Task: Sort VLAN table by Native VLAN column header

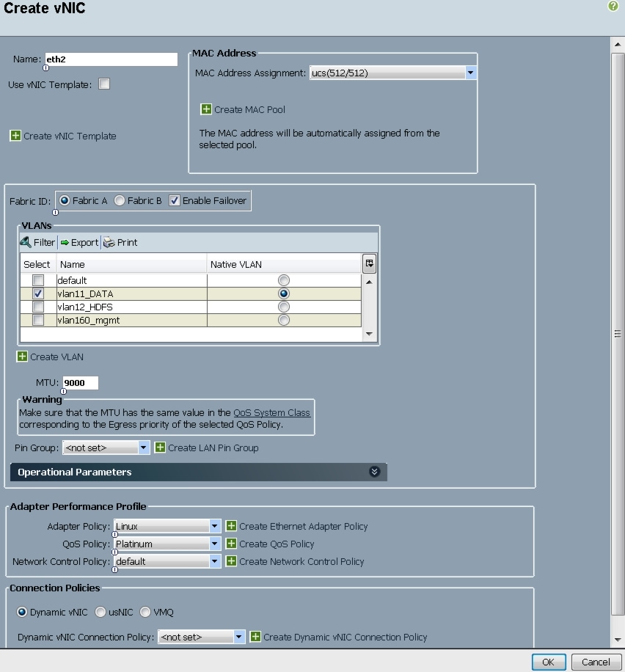Action: 284,264
